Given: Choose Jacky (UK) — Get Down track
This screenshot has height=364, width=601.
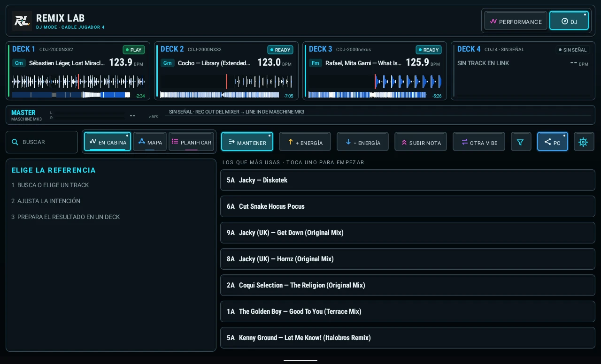Looking at the screenshot, I should pos(408,233).
